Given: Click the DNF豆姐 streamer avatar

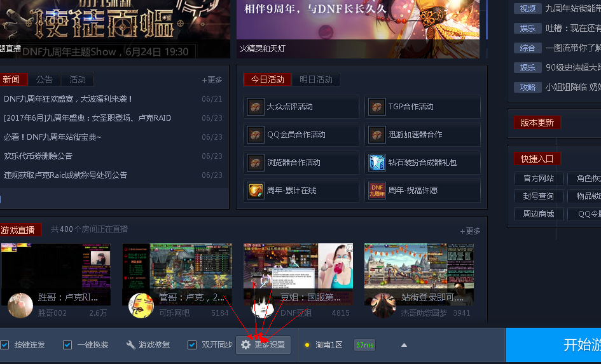Looking at the screenshot, I should pos(262,306).
